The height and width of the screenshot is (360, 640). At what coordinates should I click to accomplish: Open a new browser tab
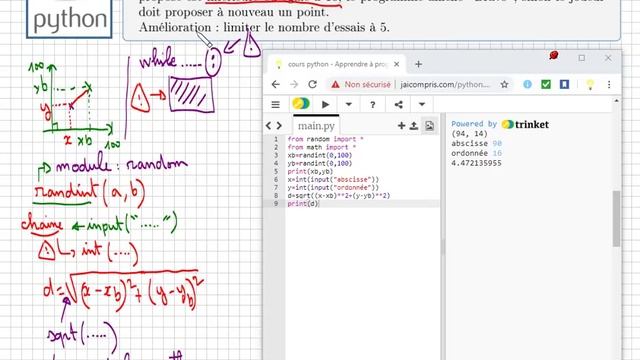418,64
